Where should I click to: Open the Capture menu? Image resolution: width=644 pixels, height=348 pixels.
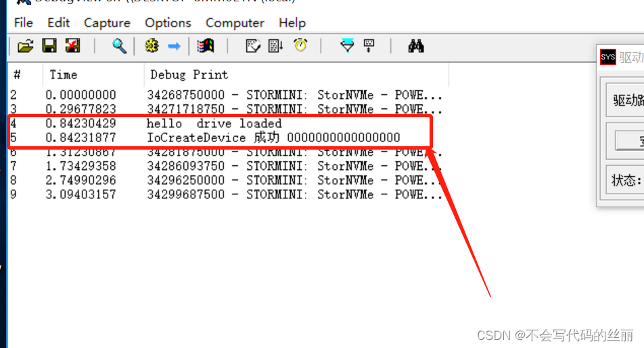point(107,23)
